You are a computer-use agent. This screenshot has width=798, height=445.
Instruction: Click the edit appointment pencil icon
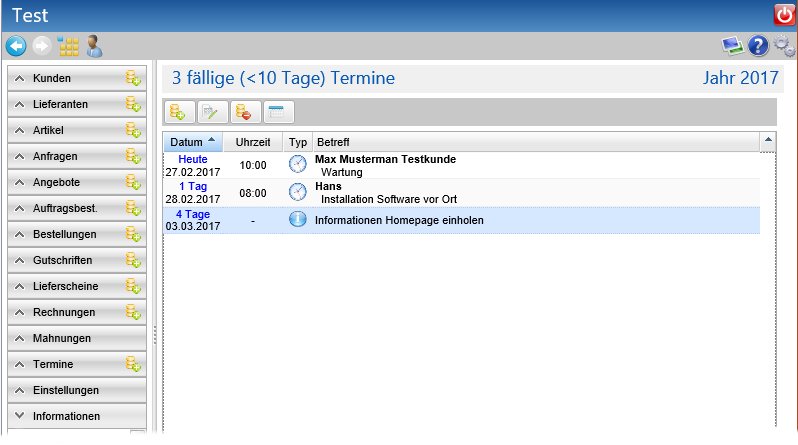(x=212, y=113)
